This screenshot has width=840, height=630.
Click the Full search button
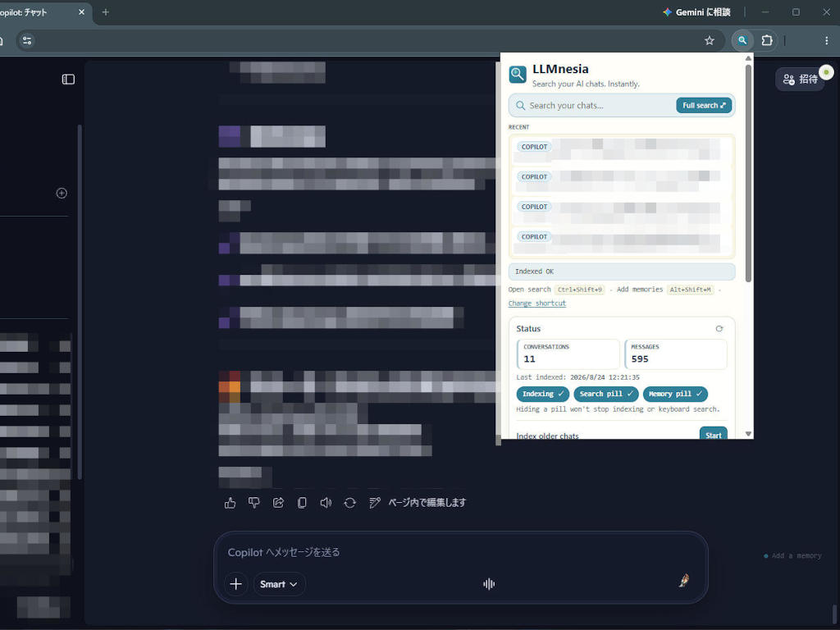tap(703, 106)
